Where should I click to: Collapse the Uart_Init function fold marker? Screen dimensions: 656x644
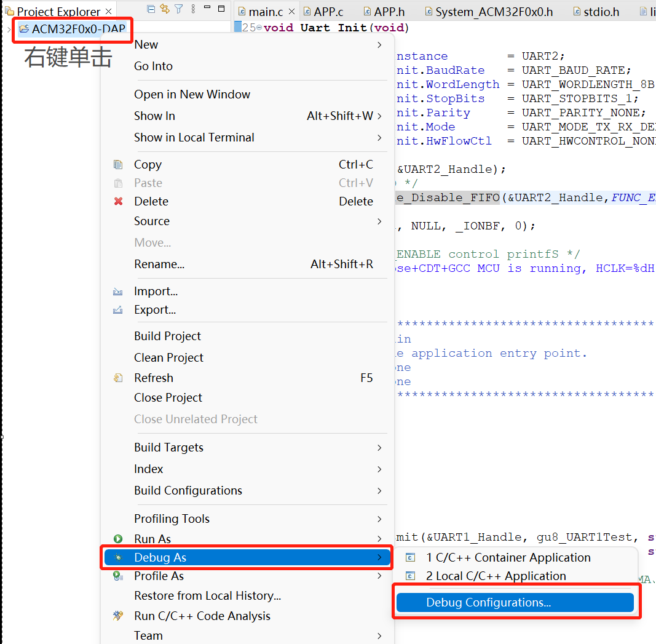[x=259, y=28]
